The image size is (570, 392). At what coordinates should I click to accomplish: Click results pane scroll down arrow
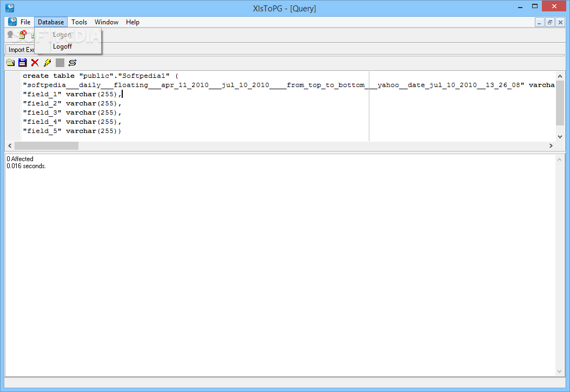point(560,371)
